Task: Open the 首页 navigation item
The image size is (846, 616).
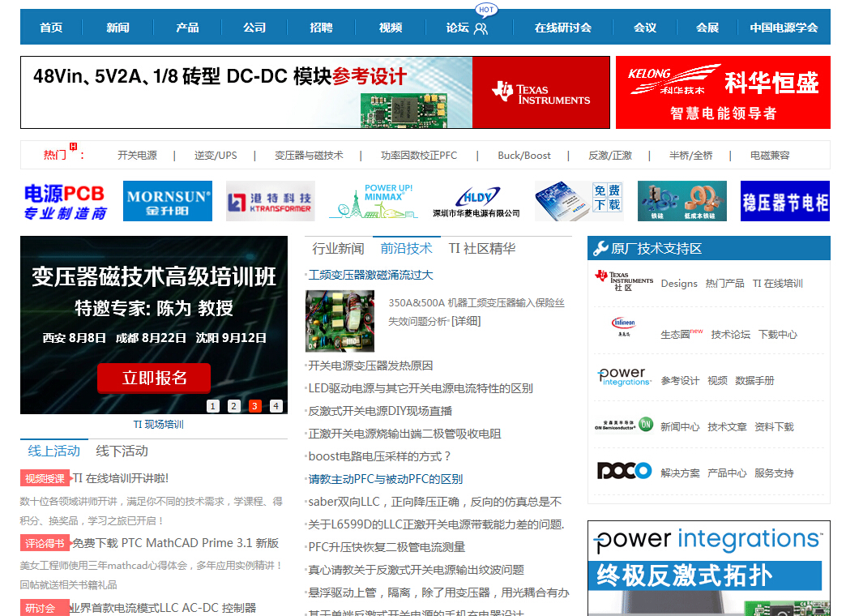Action: (x=51, y=28)
